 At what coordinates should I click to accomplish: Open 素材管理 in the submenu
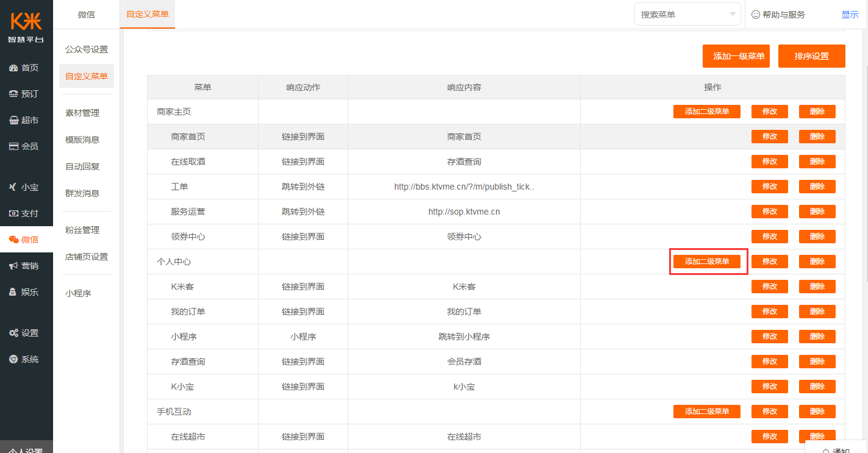pos(82,113)
